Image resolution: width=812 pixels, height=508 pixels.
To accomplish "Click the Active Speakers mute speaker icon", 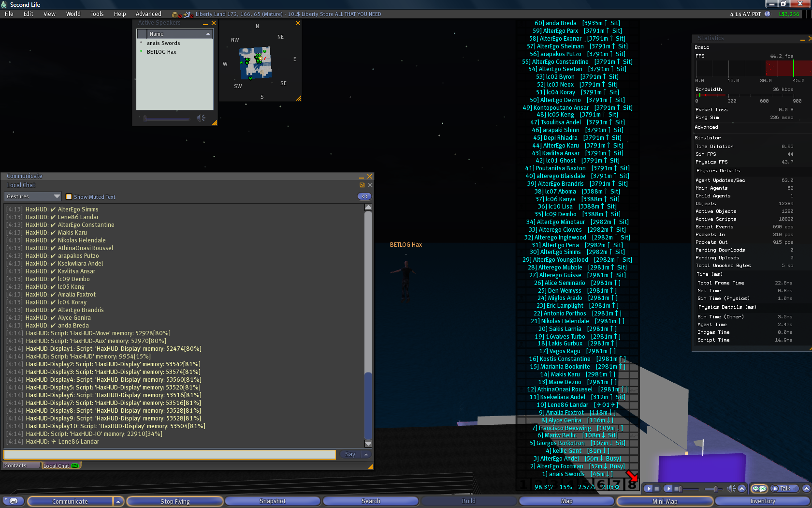I will pyautogui.click(x=201, y=118).
